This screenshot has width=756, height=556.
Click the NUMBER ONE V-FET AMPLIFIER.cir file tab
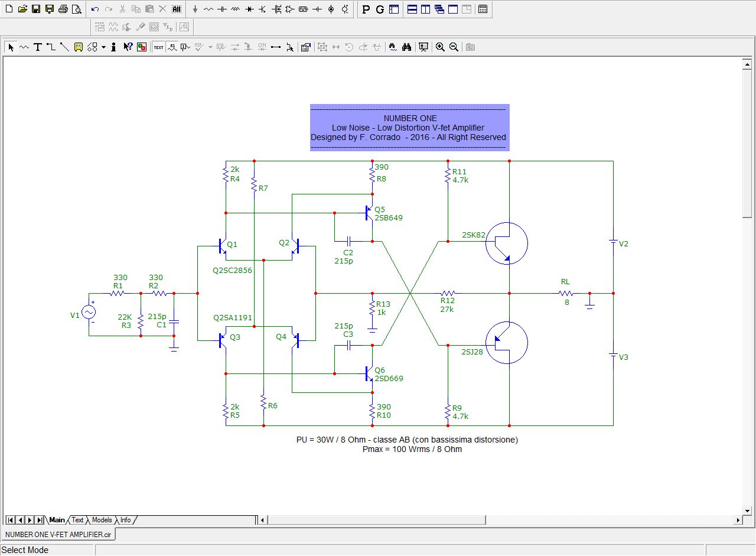pos(58,534)
